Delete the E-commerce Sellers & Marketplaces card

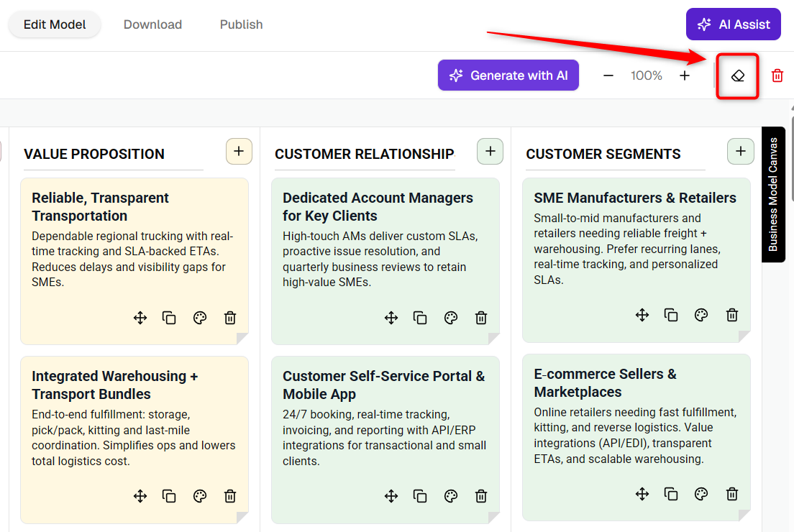click(x=732, y=493)
